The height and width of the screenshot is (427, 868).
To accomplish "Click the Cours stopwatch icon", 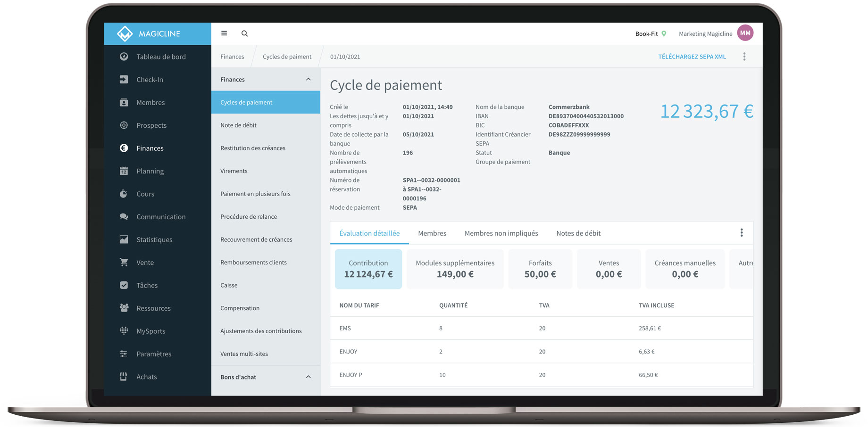I will (124, 194).
